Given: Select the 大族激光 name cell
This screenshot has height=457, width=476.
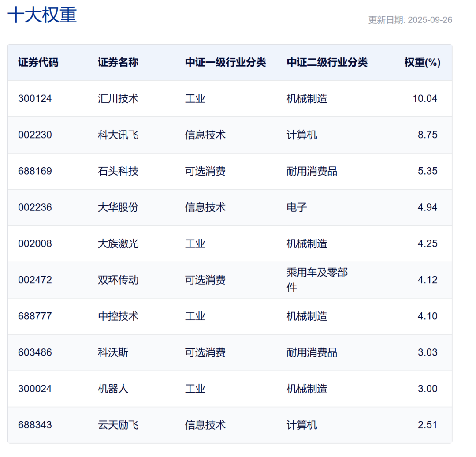Looking at the screenshot, I should click(x=118, y=243).
